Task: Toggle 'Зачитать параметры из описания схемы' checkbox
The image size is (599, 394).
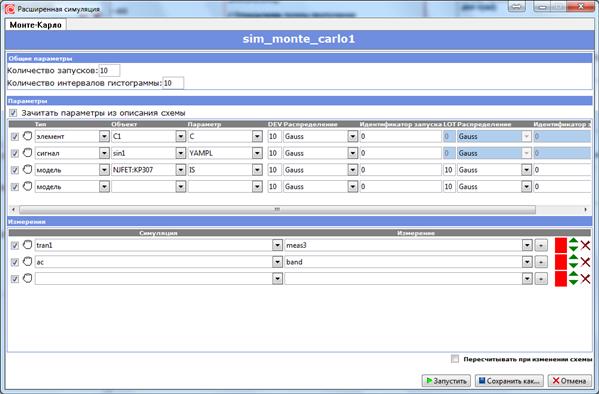Action: [13, 113]
